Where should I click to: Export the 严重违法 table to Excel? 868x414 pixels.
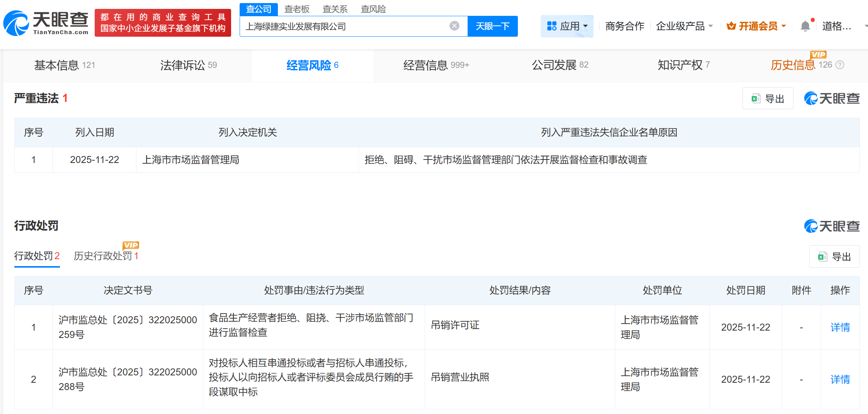pos(768,98)
